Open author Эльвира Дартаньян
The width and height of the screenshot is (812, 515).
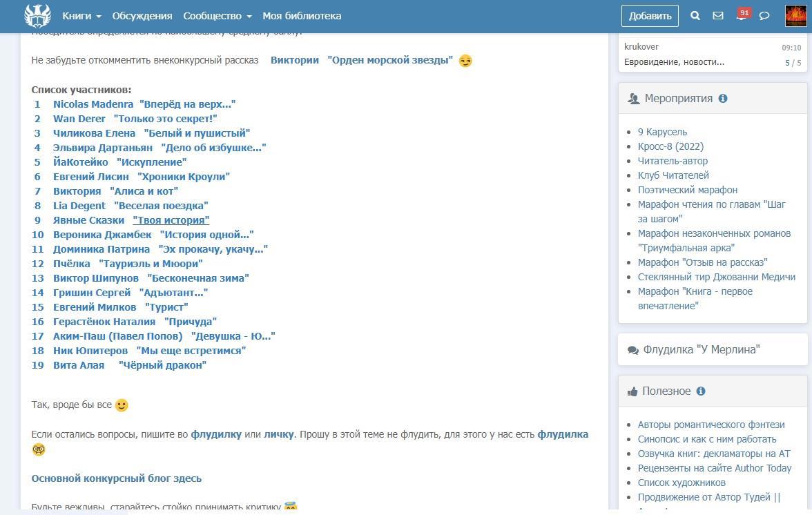(x=102, y=148)
